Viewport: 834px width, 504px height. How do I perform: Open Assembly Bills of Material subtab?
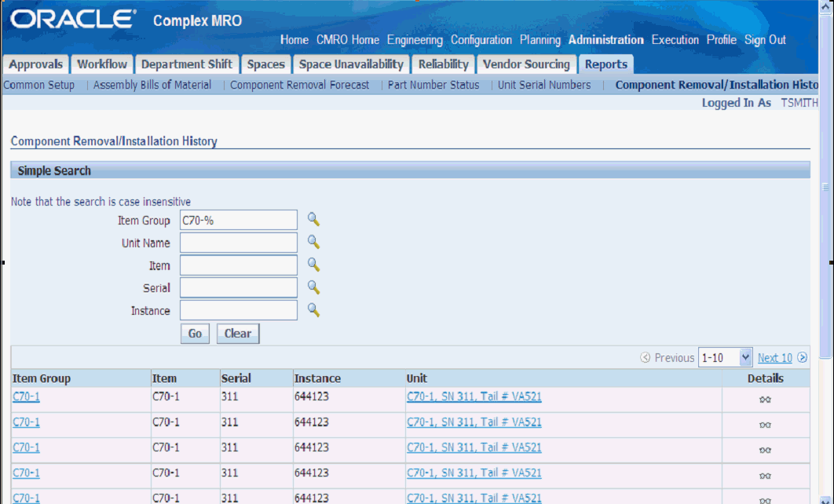[x=152, y=85]
